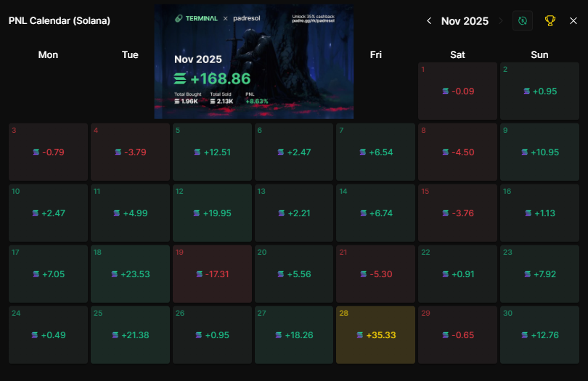Screen dimensions: 588x381
Task: Select the November 7 cell showing +6.54
Action: [376, 152]
